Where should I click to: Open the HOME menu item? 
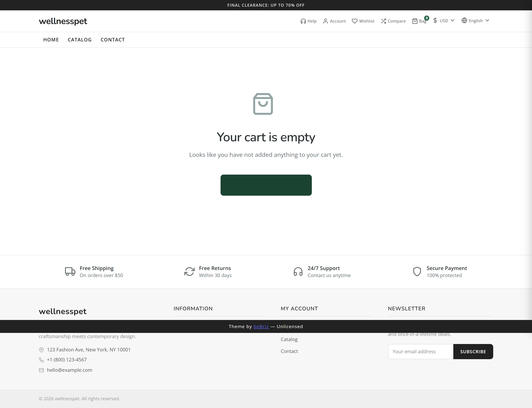point(51,40)
